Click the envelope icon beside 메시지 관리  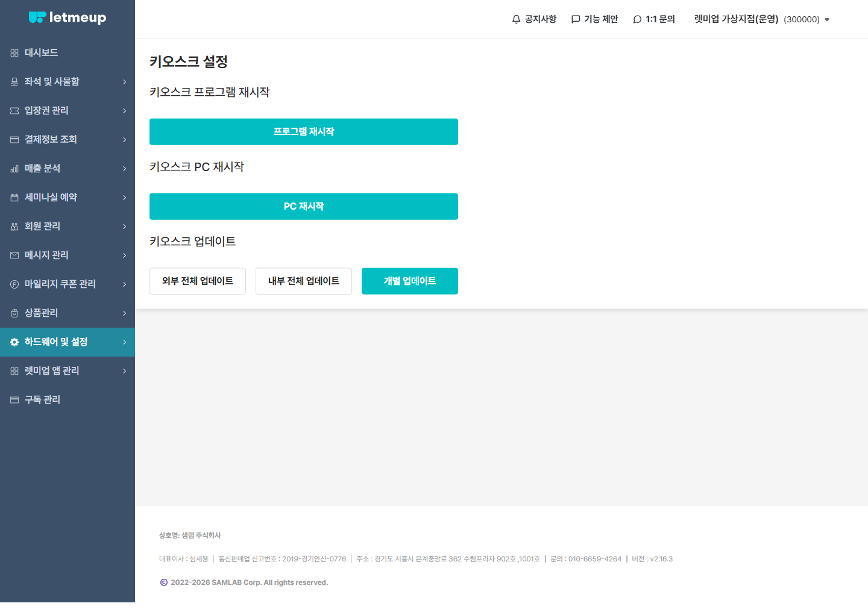coord(14,255)
